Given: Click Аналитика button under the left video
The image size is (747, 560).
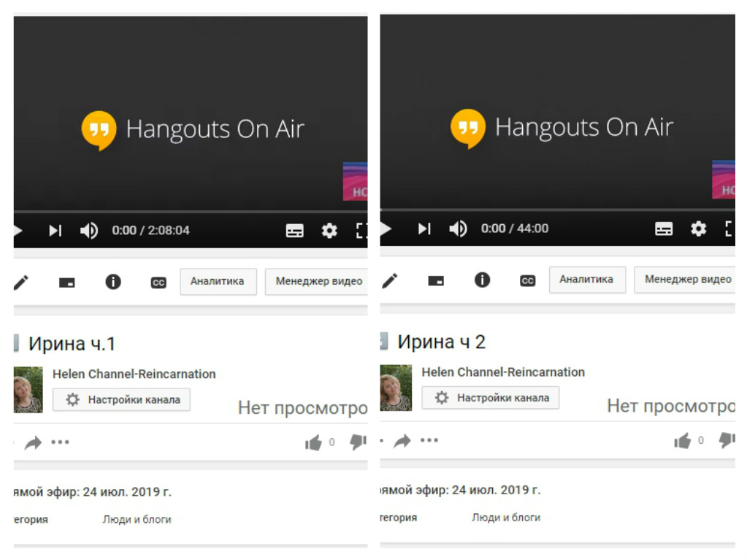Looking at the screenshot, I should click(x=218, y=282).
